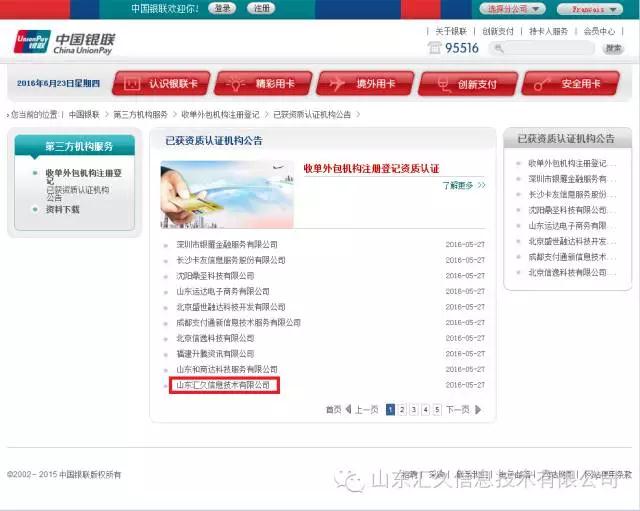The height and width of the screenshot is (511, 640).
Task: Open truncated 长沙卡友信息服务股份… in right panel
Action: (x=571, y=195)
